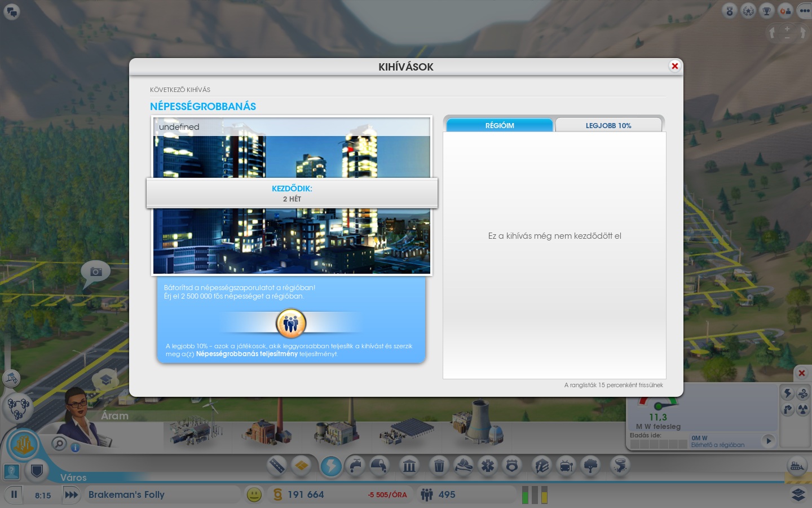The width and height of the screenshot is (812, 508).
Task: Switch to the LEGJOBB 10% tab
Action: [x=608, y=125]
